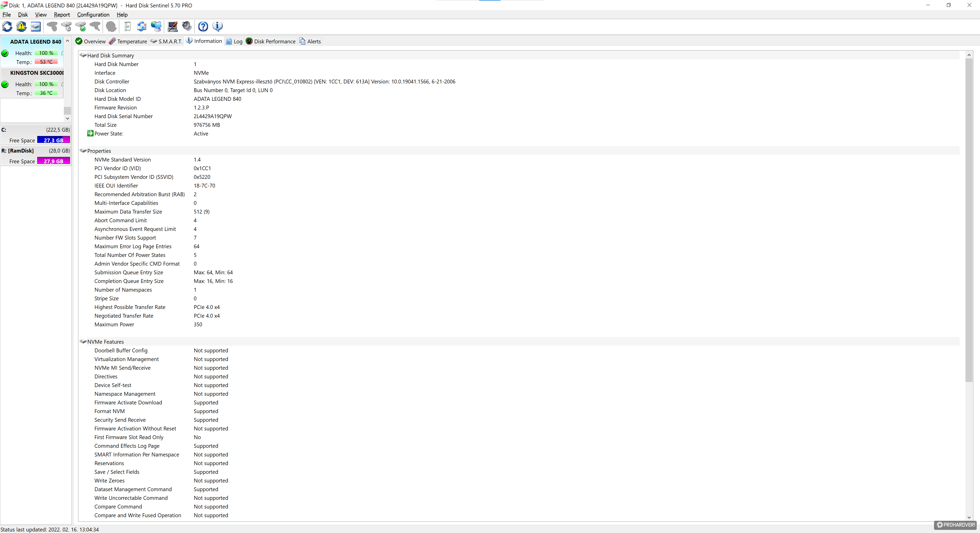This screenshot has width=980, height=533.
Task: Click the text document toolbar icon
Action: 127,26
